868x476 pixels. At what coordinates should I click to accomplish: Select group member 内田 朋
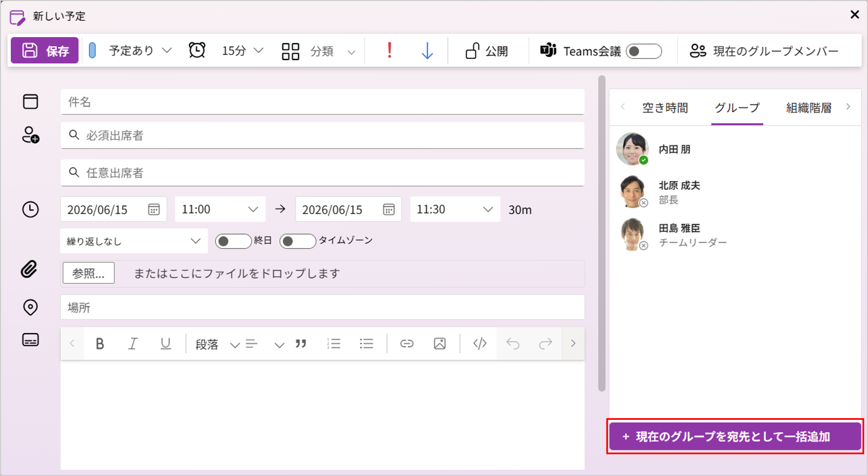[735, 149]
